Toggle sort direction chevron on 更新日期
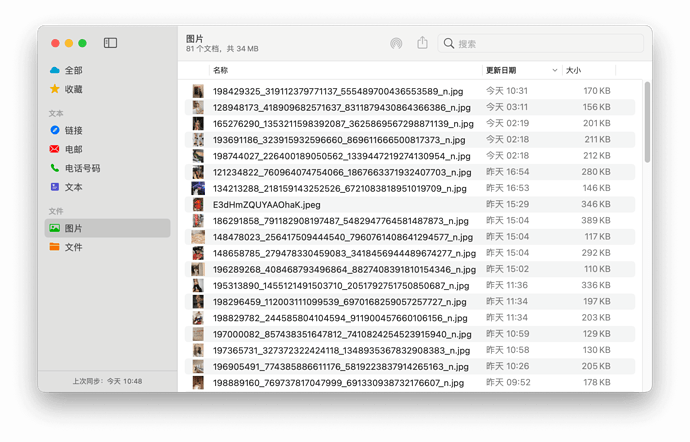The height and width of the screenshot is (442, 690). point(554,70)
